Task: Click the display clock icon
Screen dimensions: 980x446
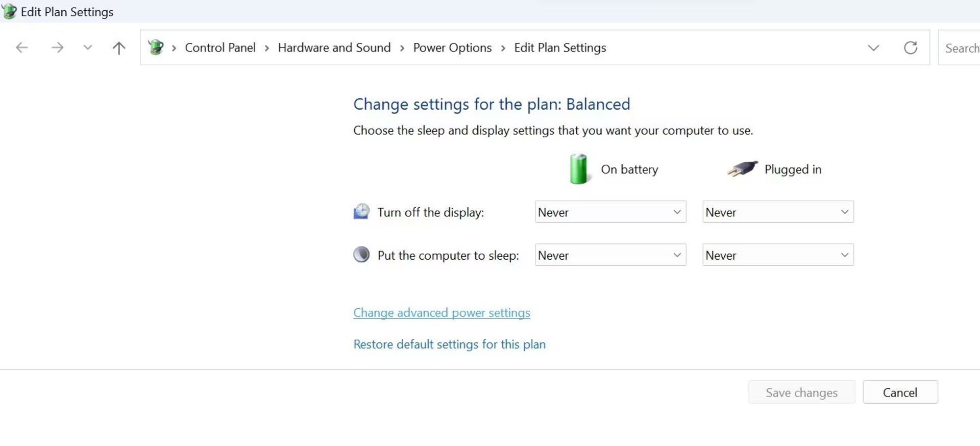Action: click(x=361, y=212)
